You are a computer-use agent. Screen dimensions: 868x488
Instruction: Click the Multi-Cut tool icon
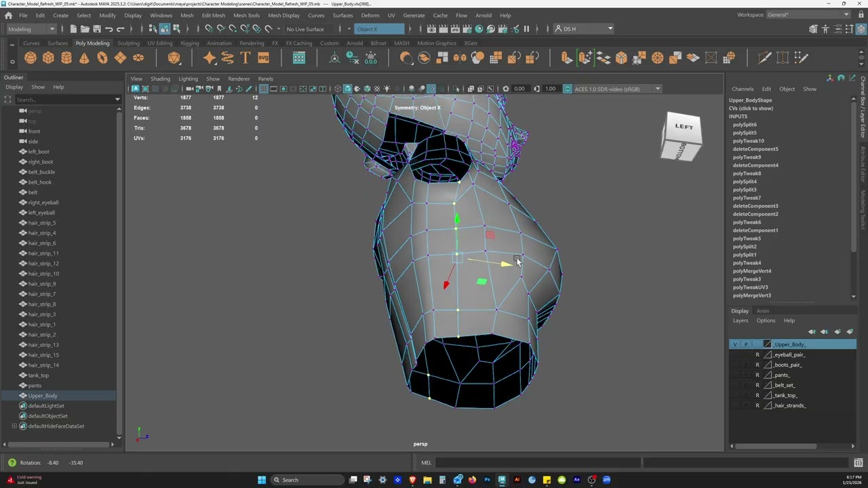pyautogui.click(x=765, y=58)
